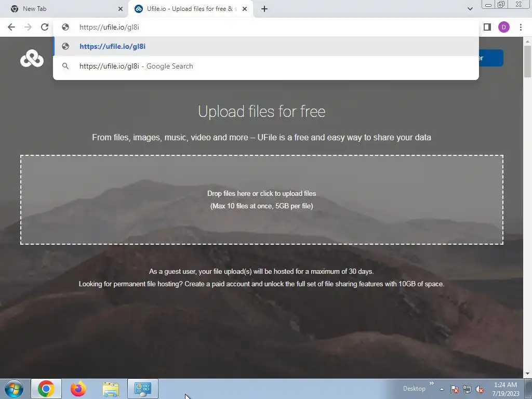Click the scrollbar up arrow
This screenshot has width=532, height=399.
click(527, 42)
